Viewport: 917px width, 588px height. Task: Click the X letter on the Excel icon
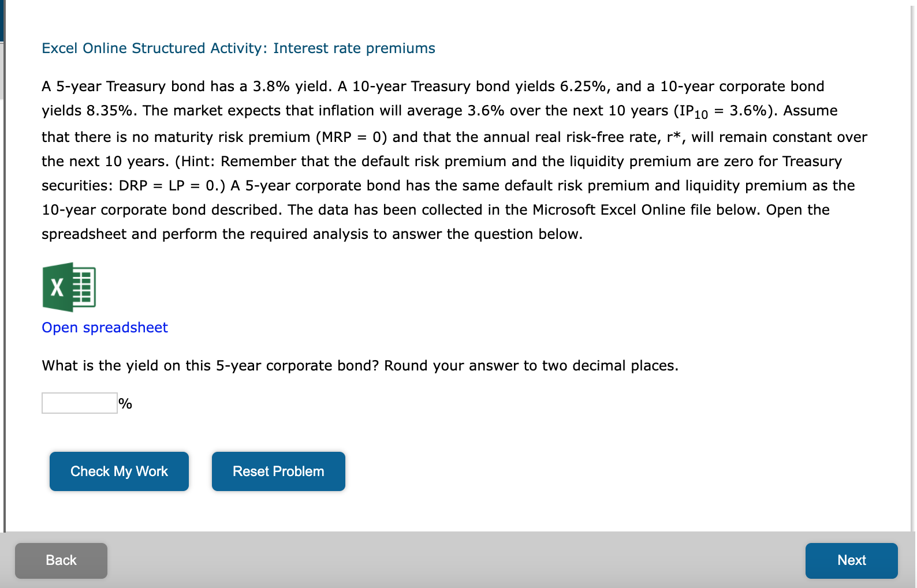coord(56,287)
